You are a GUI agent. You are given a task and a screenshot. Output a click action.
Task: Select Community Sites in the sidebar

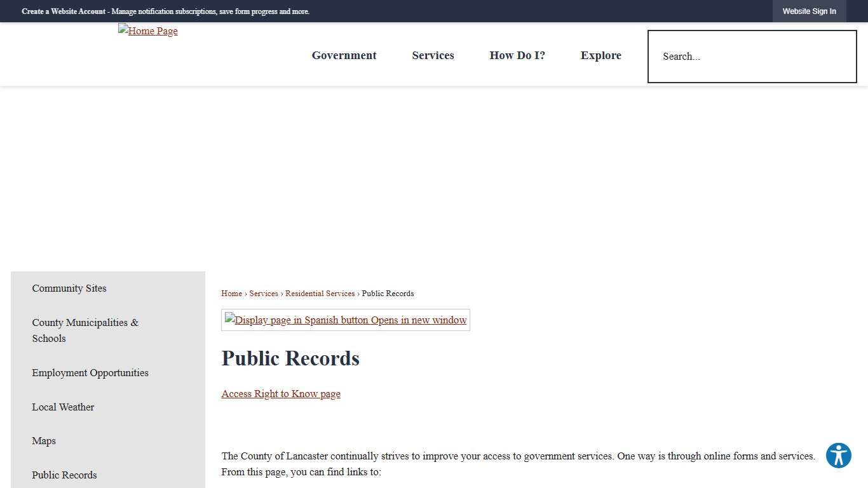[69, 288]
